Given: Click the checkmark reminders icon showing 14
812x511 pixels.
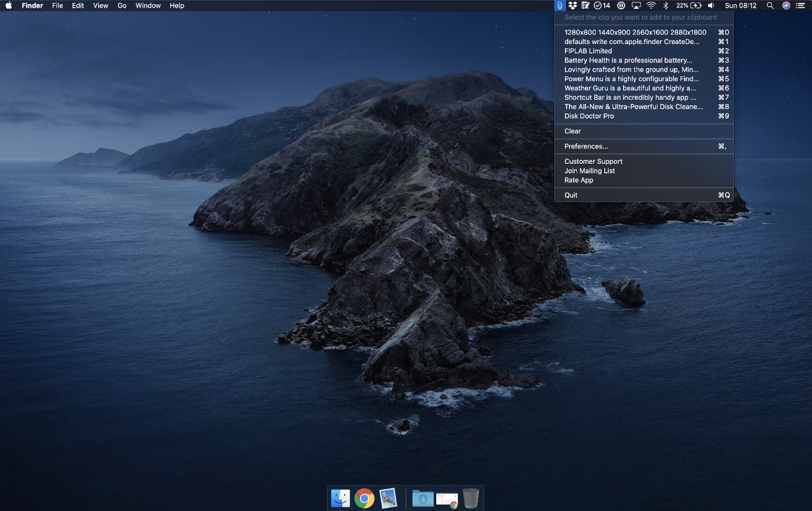Looking at the screenshot, I should click(600, 5).
